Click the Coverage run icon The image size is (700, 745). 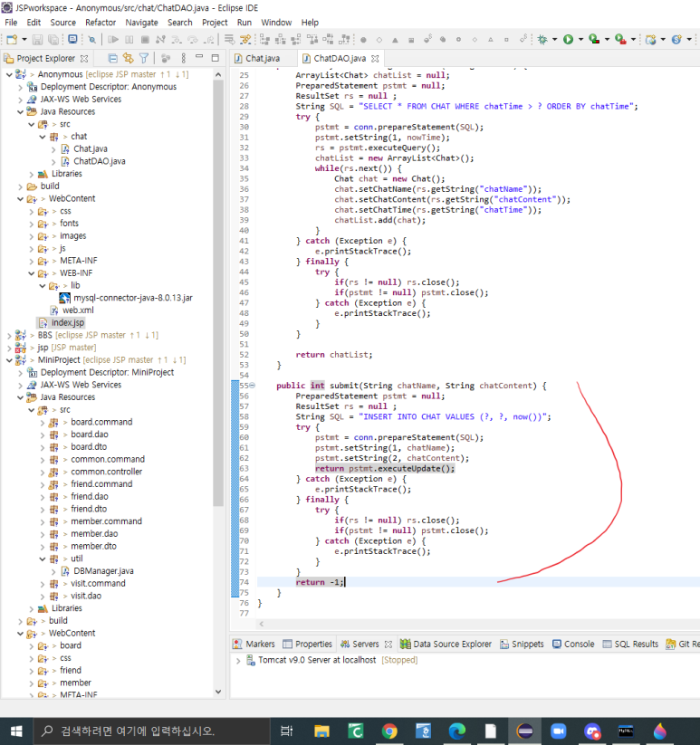594,40
